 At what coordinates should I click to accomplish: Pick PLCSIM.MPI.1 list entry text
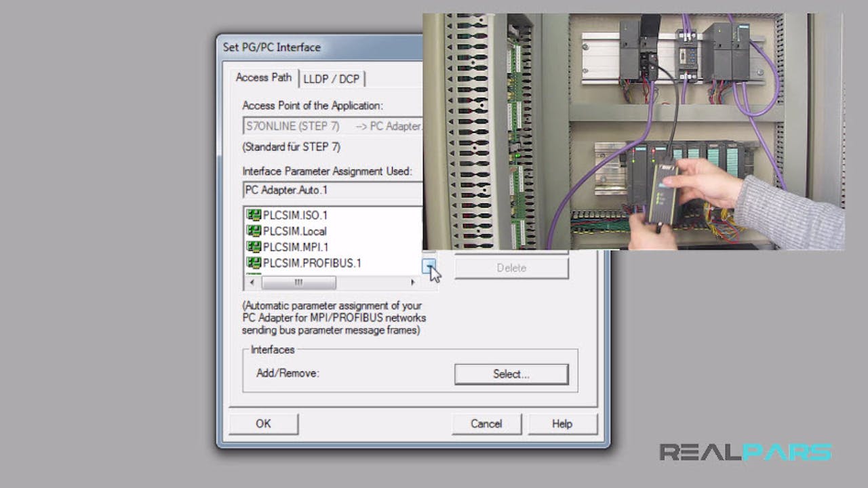[295, 247]
